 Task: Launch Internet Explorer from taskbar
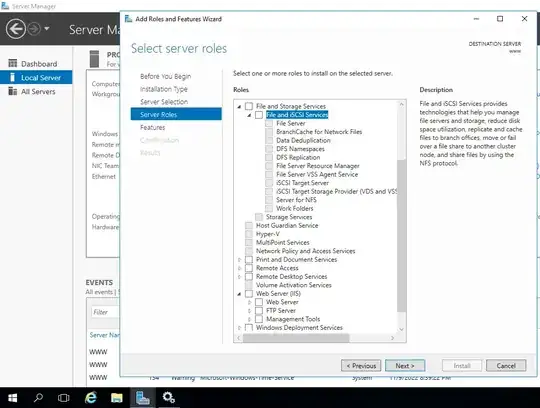(91, 398)
